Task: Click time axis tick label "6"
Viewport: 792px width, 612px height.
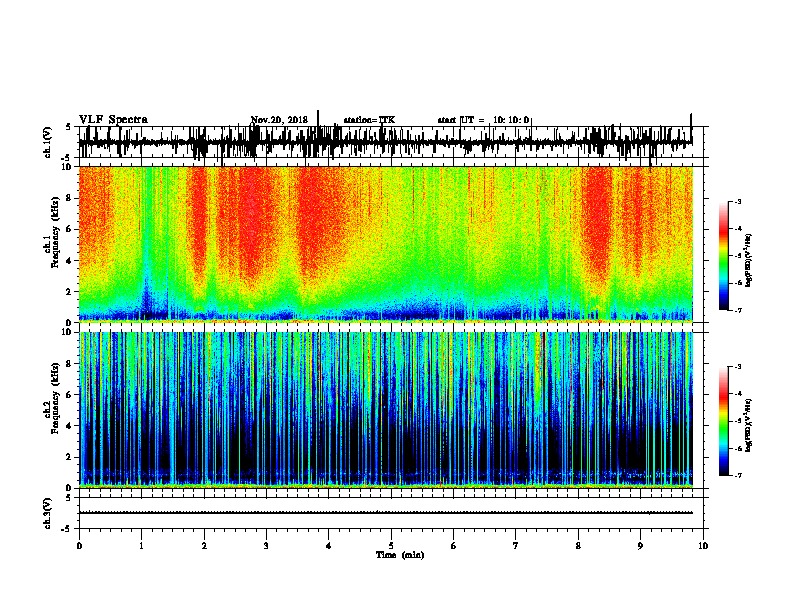Action: coord(454,546)
